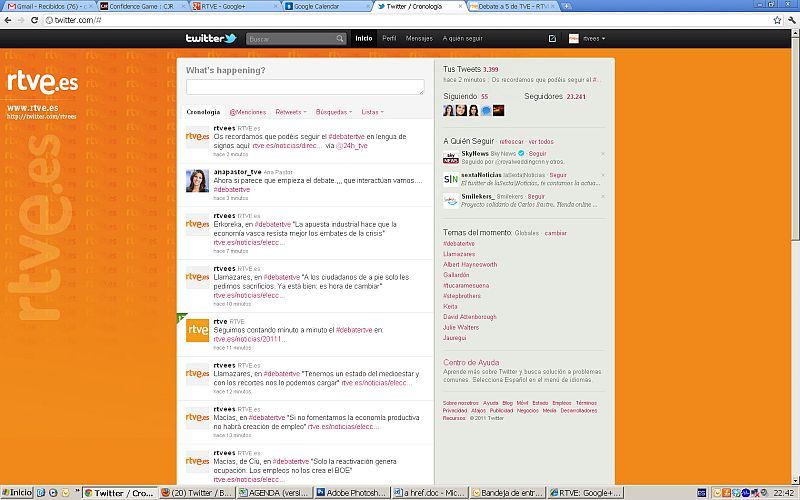The width and height of the screenshot is (800, 500).
Task: Click the What's happening tweet box
Action: (304, 87)
